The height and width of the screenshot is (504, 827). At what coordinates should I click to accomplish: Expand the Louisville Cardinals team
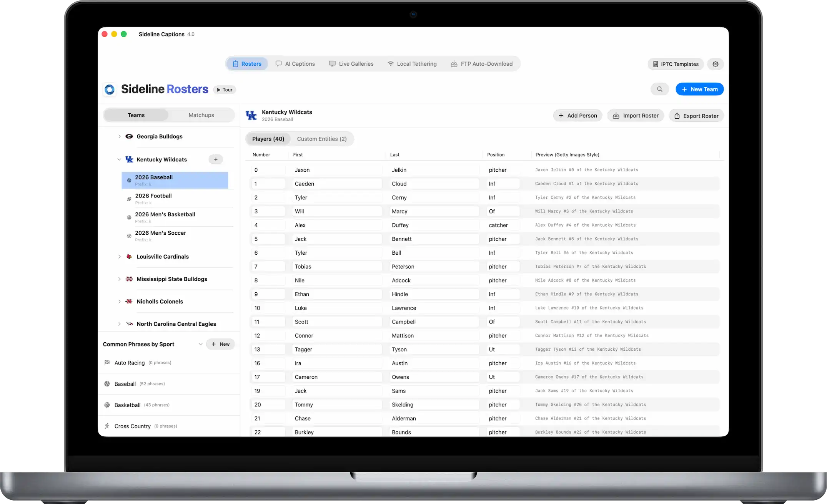click(x=119, y=257)
